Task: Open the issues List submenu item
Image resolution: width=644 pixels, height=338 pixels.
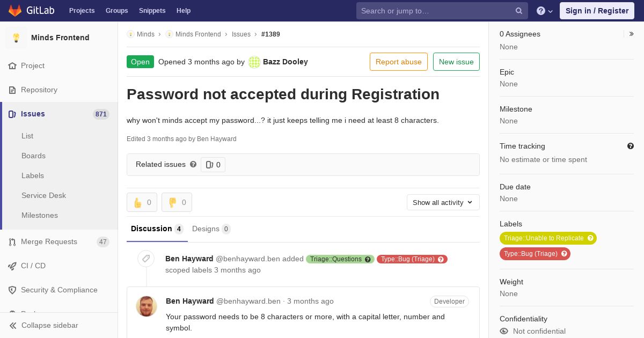Action: coord(27,136)
